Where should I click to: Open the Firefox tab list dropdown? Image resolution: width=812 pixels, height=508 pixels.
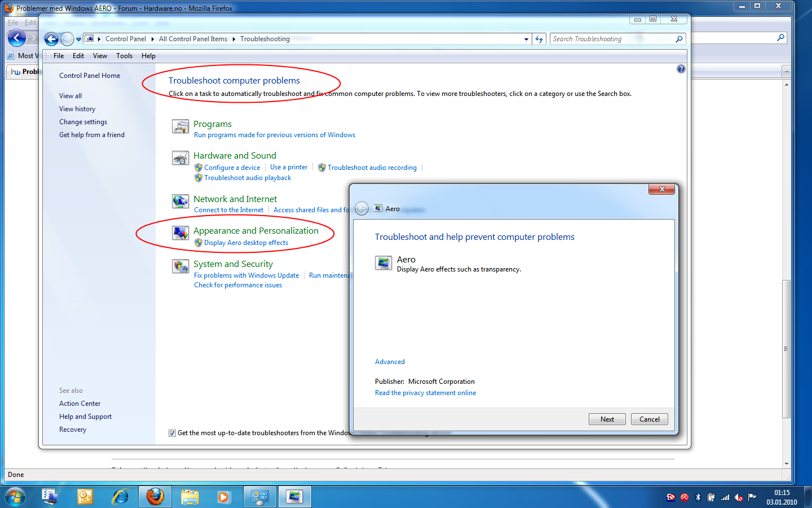[787, 72]
